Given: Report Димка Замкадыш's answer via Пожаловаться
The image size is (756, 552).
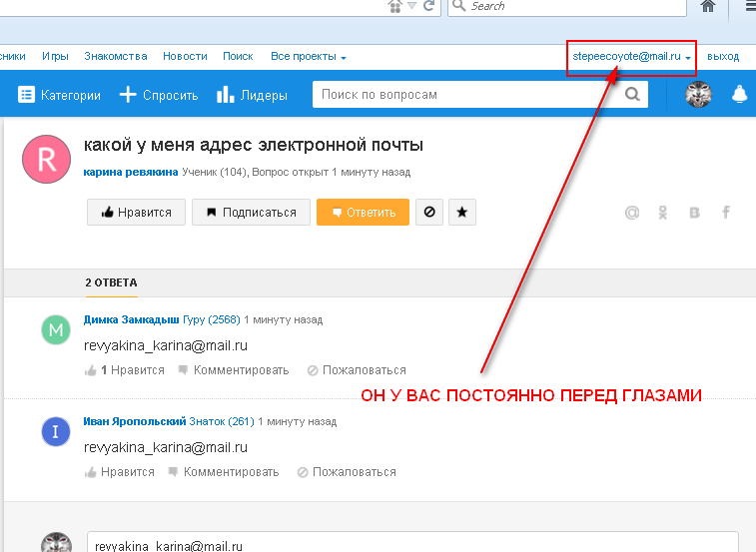Looking at the screenshot, I should [357, 370].
